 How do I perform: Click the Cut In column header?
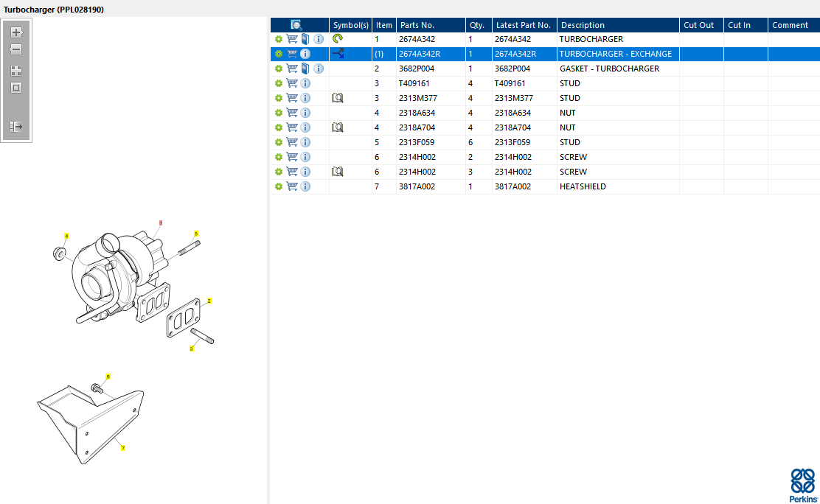tap(746, 25)
